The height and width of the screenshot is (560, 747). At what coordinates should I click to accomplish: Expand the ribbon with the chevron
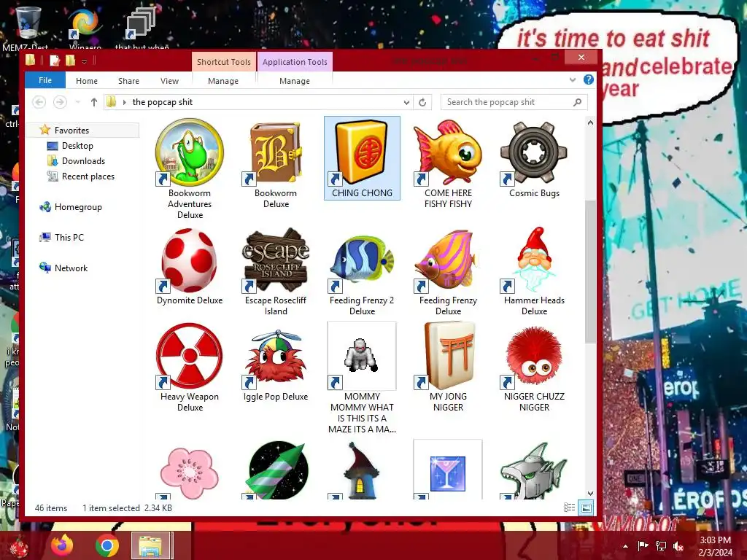click(573, 80)
